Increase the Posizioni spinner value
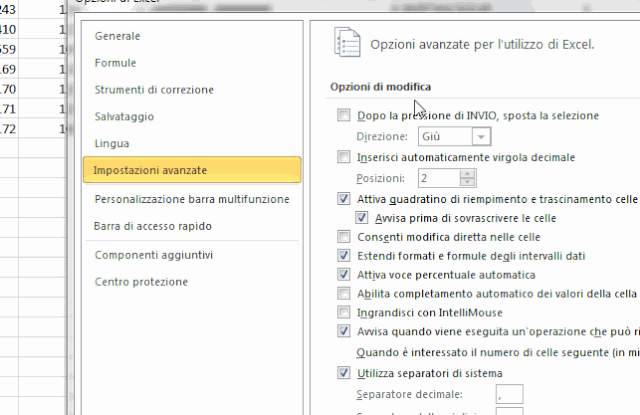640x415 pixels. pyautogui.click(x=467, y=174)
